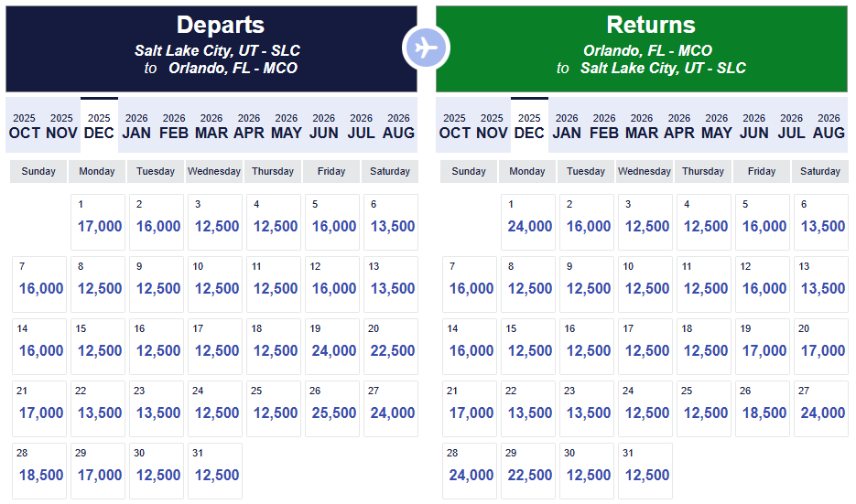The image size is (856, 504).
Task: Choose December 6 departure for 13,500
Action: [x=392, y=222]
